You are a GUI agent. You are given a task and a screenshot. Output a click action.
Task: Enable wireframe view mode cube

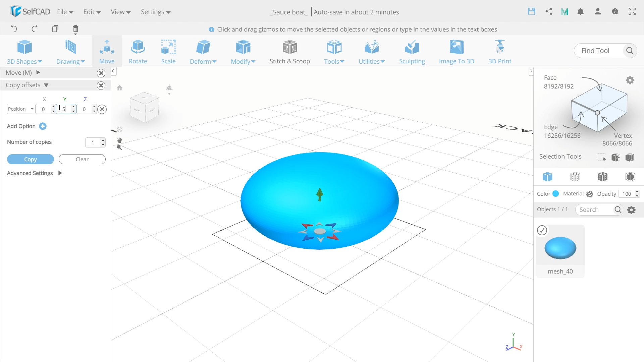click(575, 177)
